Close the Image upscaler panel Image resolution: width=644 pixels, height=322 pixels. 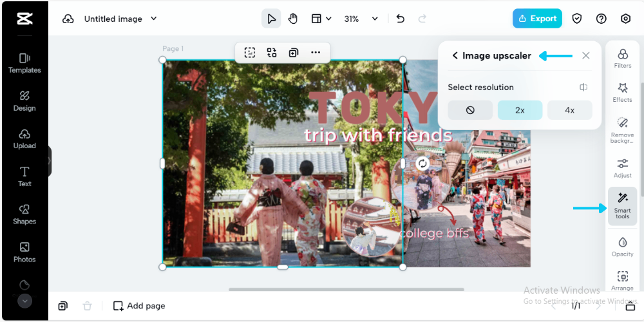pos(586,55)
